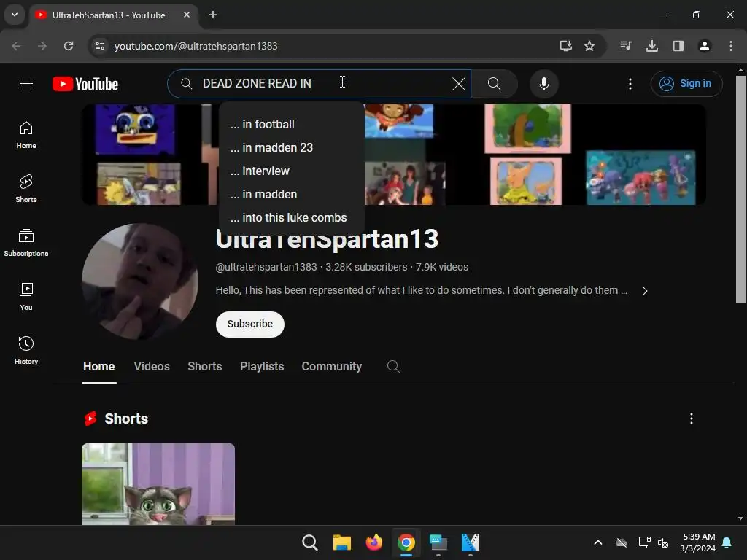
Task: Start voice search with microphone icon
Action: pos(543,84)
